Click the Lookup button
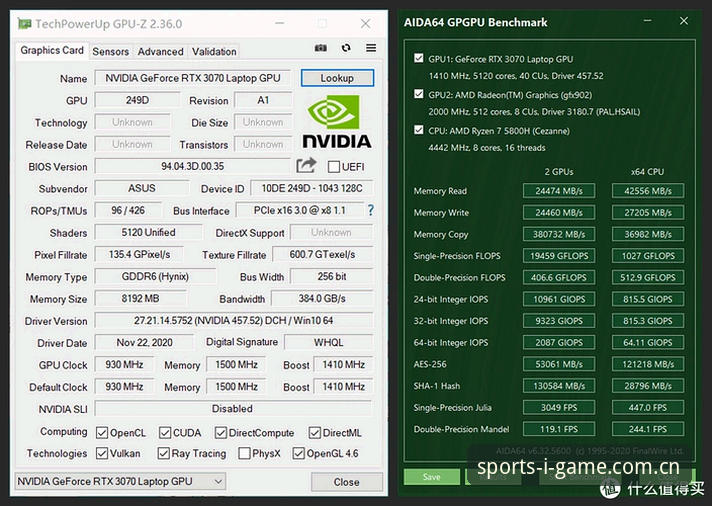 pos(337,78)
